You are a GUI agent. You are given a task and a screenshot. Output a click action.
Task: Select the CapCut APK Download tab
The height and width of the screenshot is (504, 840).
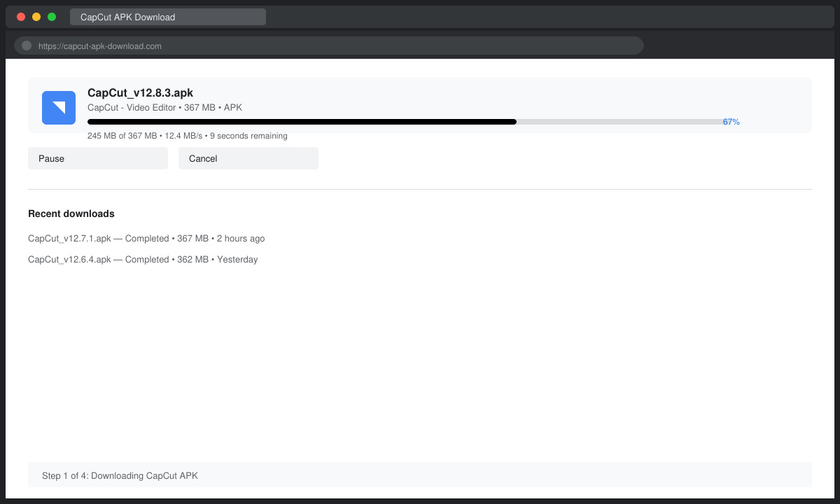[168, 17]
